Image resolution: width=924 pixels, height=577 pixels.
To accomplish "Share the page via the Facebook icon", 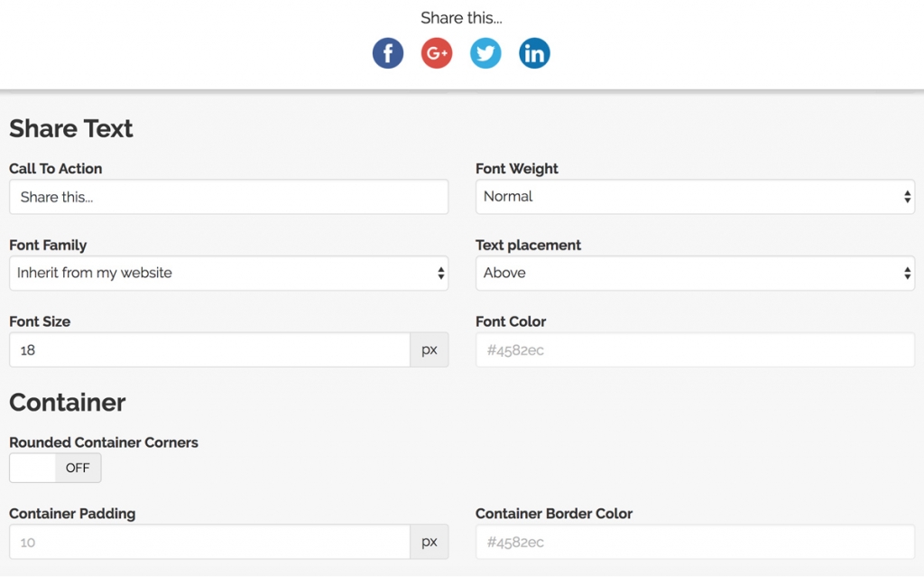I will (x=388, y=52).
